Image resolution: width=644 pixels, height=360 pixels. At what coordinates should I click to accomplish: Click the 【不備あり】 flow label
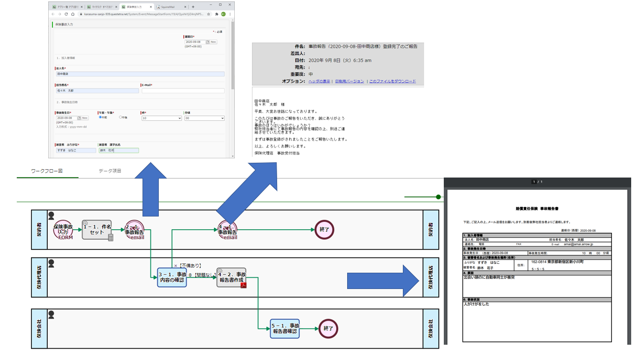(190, 265)
